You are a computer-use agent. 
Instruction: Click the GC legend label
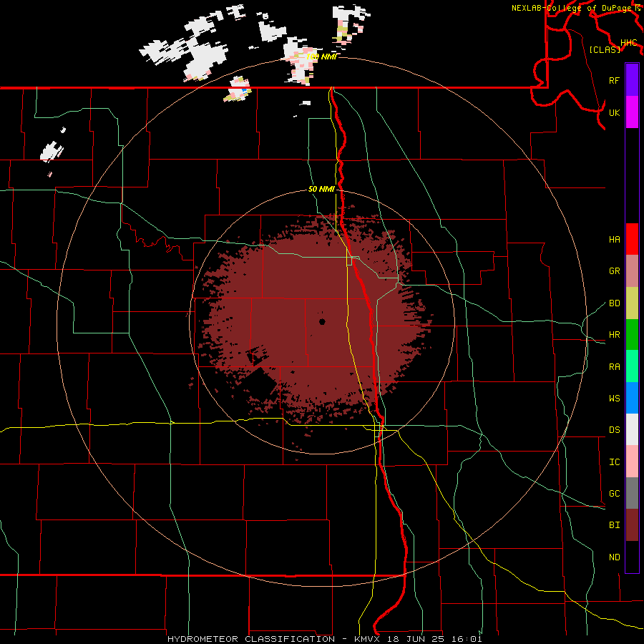point(614,494)
